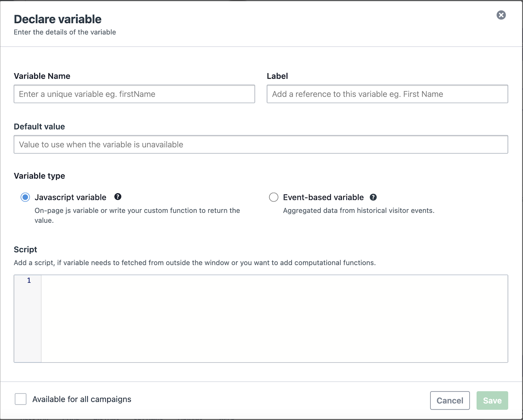Click the 'Available for all campaigns' label
Viewport: 523px width, 420px height.
pos(82,399)
